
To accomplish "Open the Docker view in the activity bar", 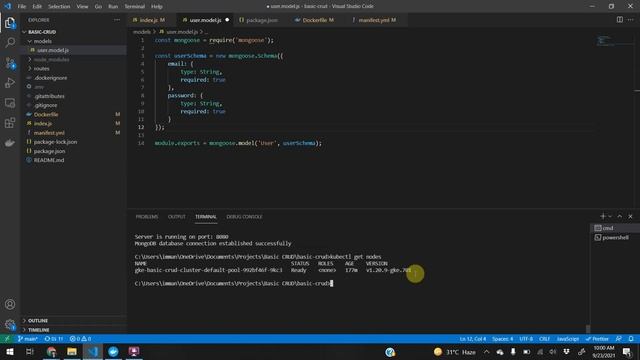I will [x=10, y=143].
